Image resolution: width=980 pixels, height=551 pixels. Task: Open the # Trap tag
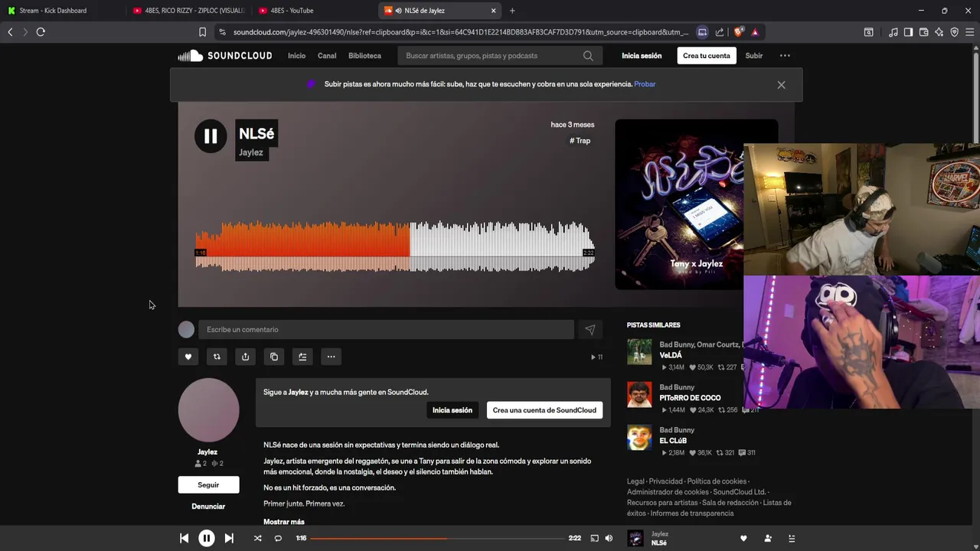coord(580,141)
